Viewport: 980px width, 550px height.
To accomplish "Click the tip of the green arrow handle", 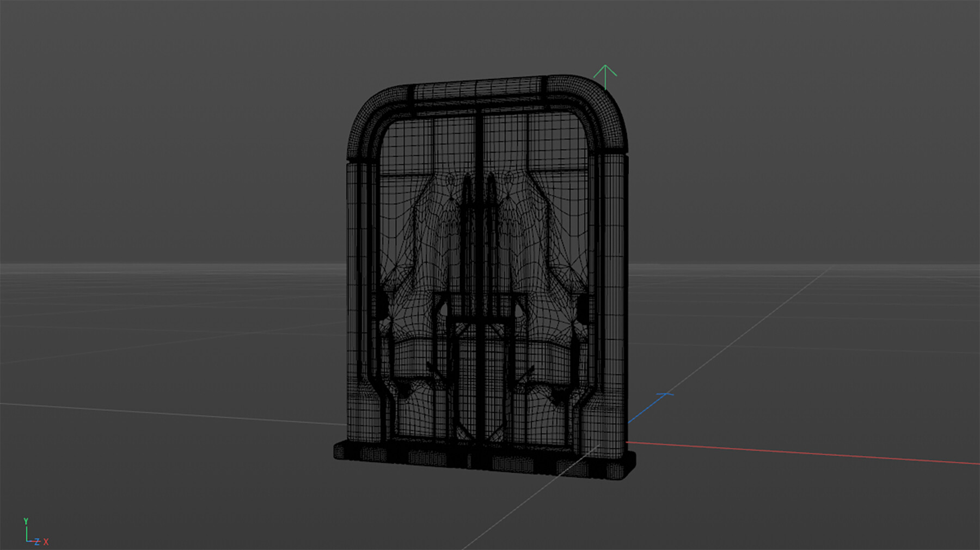I will coord(606,65).
